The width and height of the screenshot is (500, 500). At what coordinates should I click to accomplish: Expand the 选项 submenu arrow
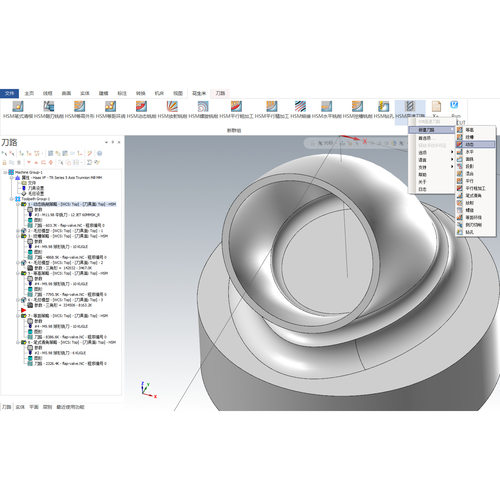[x=452, y=152]
